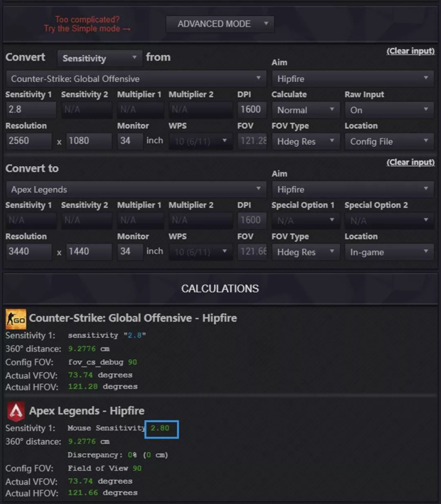The image size is (441, 504).
Task: Open the Aim Hipfire dropdown under Convert from
Action: pyautogui.click(x=353, y=78)
